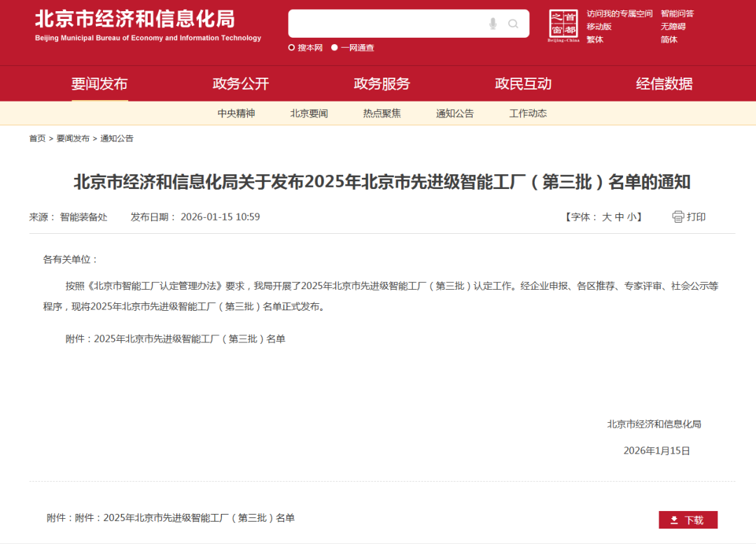
Task: Open the 政民互动 main tab
Action: (x=523, y=84)
